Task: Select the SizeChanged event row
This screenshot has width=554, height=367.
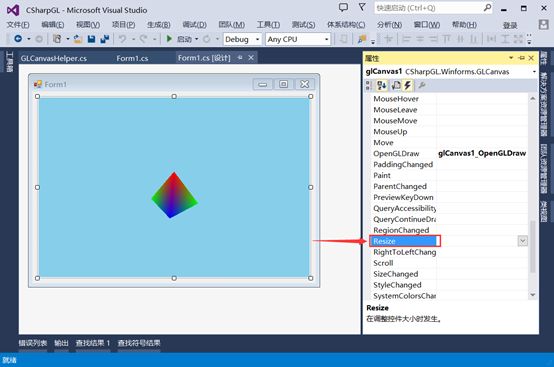Action: click(450, 274)
